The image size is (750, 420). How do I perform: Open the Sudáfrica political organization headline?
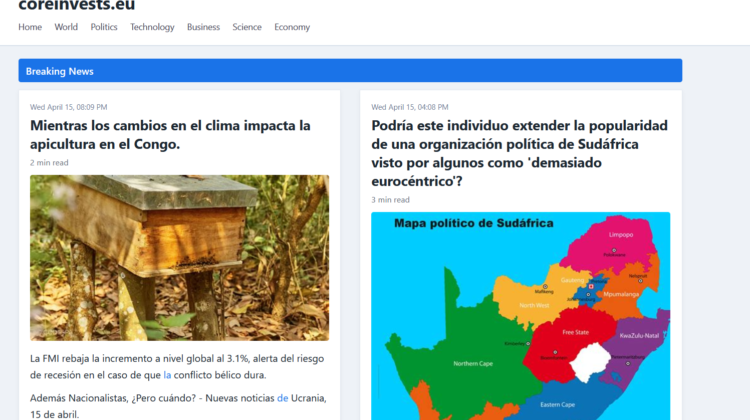519,153
